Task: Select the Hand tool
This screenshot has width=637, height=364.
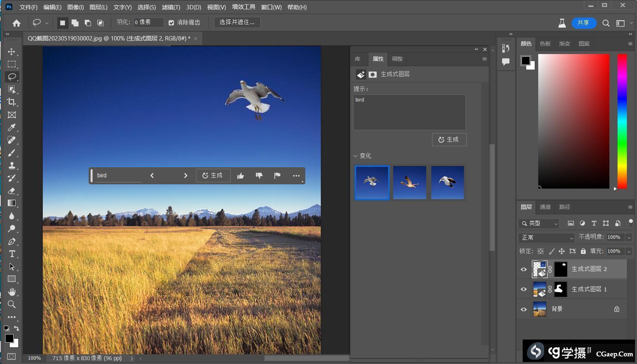Action: [12, 292]
